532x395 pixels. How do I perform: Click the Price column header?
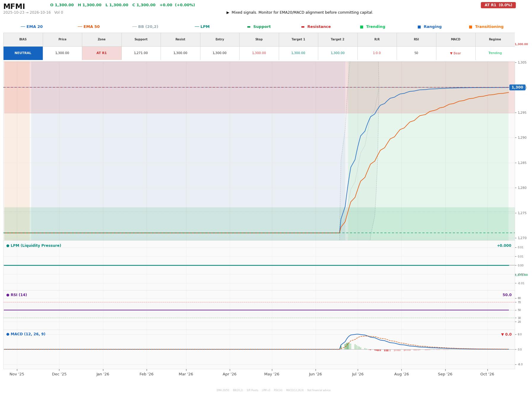[x=62, y=39]
